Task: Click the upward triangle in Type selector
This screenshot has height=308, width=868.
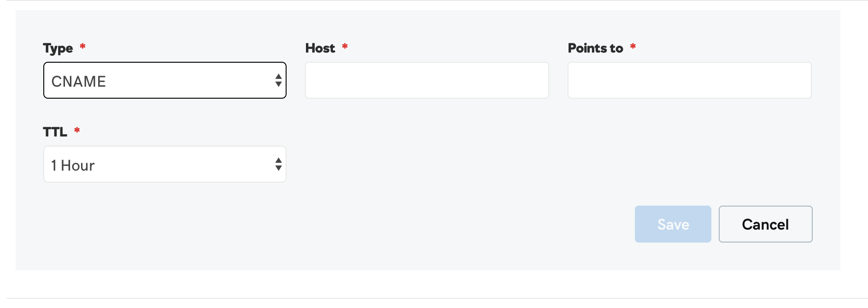Action: click(278, 77)
